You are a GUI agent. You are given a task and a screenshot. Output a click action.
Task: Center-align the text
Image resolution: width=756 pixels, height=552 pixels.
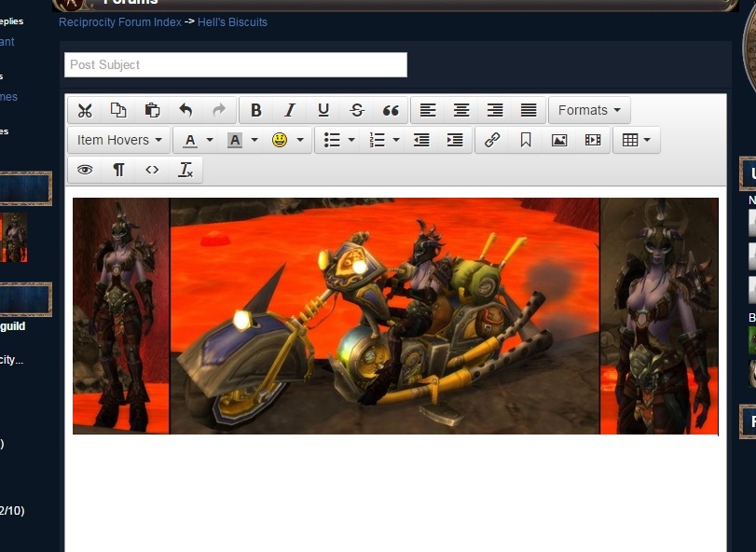(x=461, y=110)
